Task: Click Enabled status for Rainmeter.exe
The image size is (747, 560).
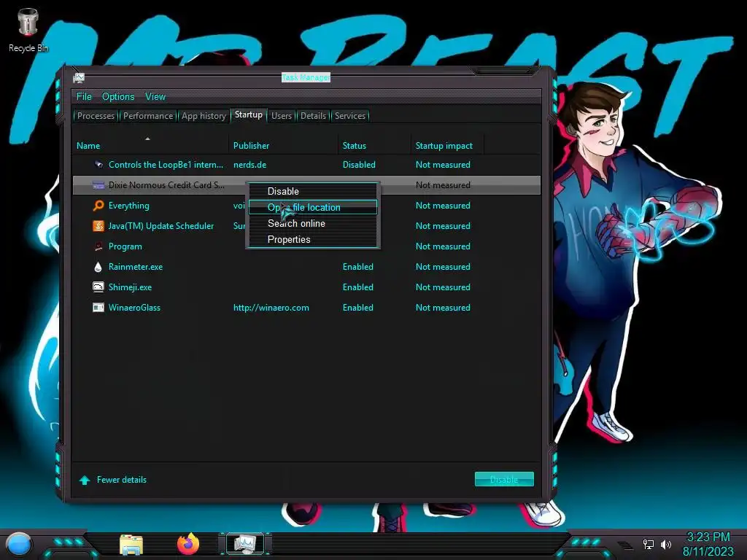Action: tap(357, 267)
